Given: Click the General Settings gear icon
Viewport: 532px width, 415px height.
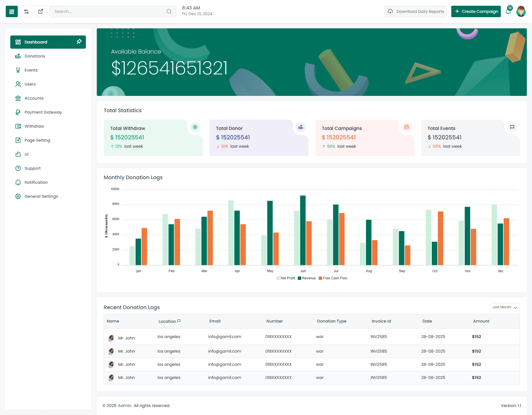Looking at the screenshot, I should [x=18, y=196].
